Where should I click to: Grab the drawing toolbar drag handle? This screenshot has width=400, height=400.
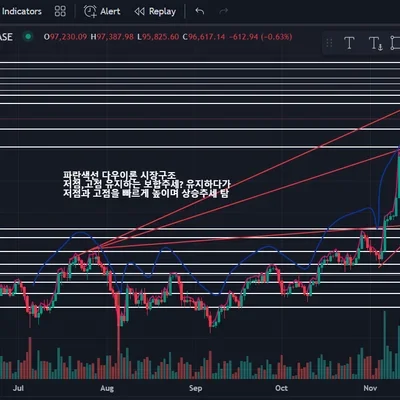[329, 43]
